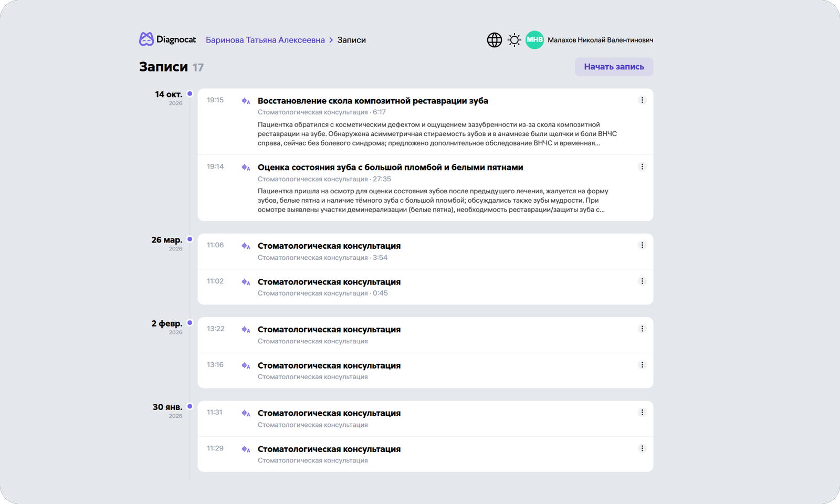The width and height of the screenshot is (840, 504).
Task: Click the audio waveform icon at 13:22
Action: (246, 330)
